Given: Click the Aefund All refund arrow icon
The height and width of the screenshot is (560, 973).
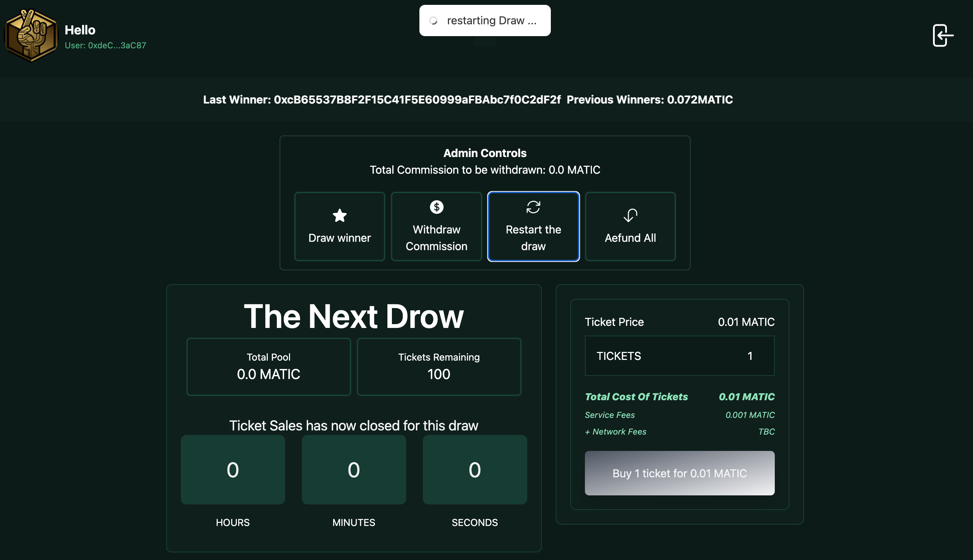Looking at the screenshot, I should coord(630,215).
